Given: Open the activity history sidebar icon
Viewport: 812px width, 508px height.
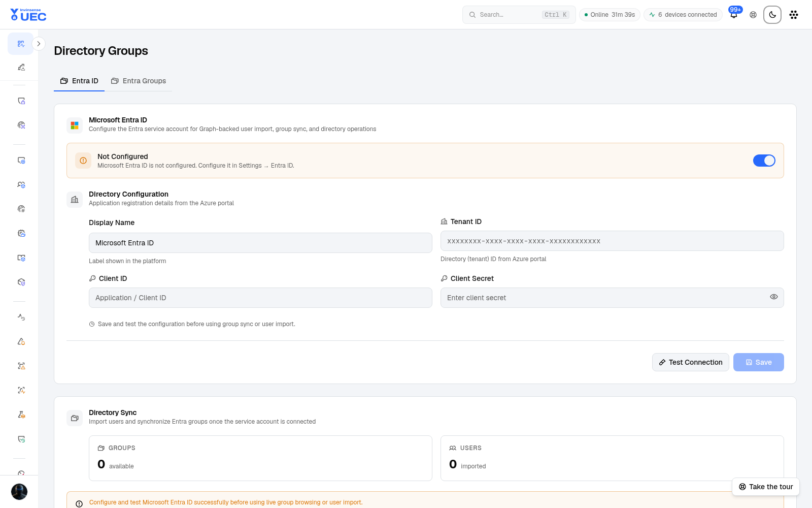Looking at the screenshot, I should tap(21, 317).
